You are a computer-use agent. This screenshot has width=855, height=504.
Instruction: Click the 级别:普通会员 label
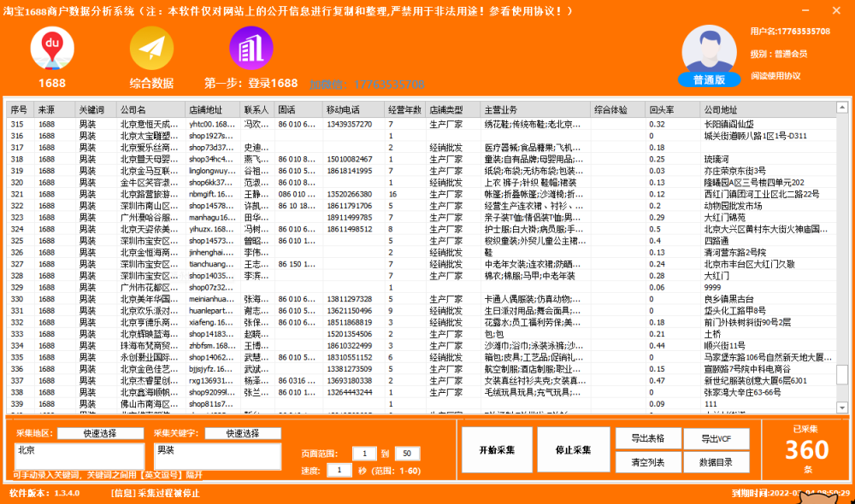(x=779, y=54)
